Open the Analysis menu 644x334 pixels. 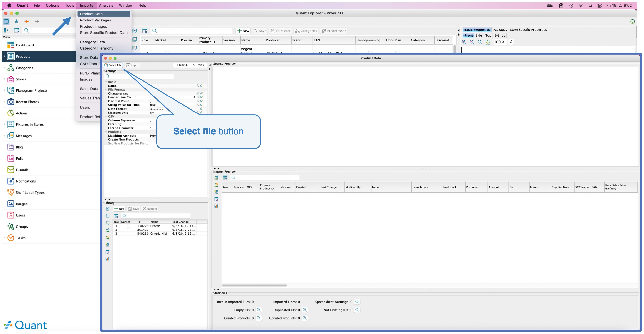pos(106,5)
